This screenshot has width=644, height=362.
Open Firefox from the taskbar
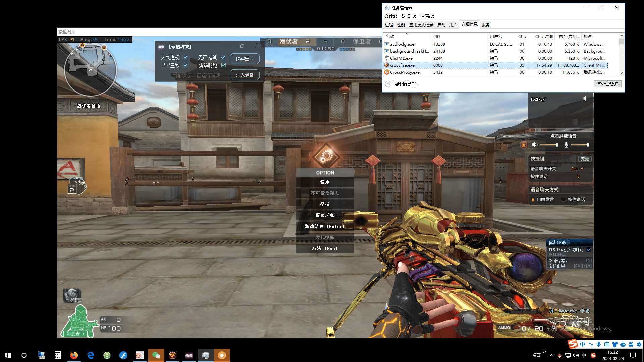[x=74, y=355]
